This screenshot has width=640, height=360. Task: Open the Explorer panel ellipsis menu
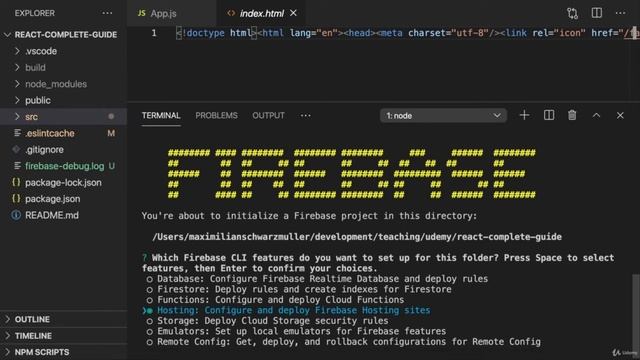coord(107,13)
